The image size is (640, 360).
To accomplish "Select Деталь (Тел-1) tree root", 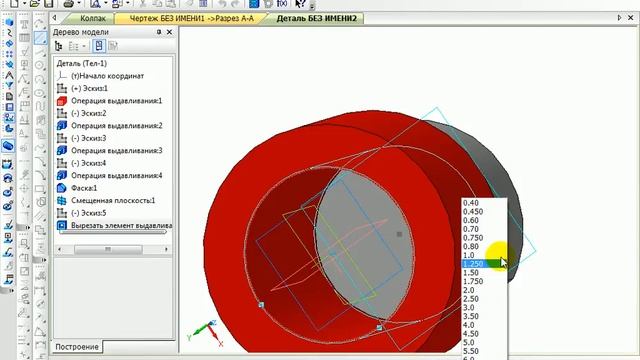I will click(x=82, y=63).
